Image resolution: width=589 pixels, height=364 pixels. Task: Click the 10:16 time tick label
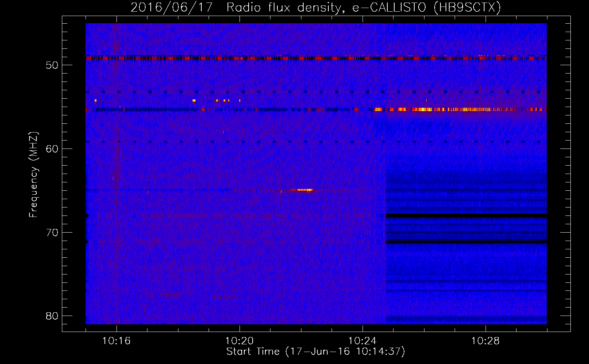(116, 341)
